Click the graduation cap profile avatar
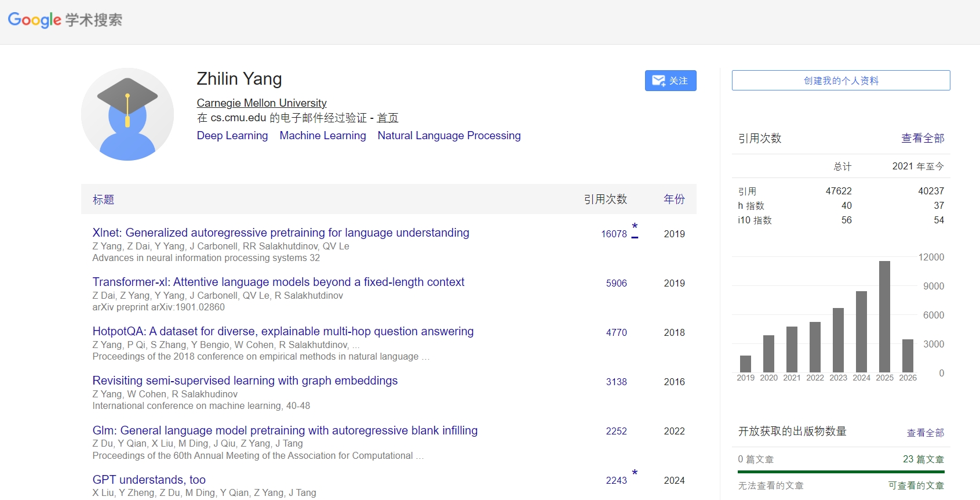The height and width of the screenshot is (500, 980). pos(127,114)
